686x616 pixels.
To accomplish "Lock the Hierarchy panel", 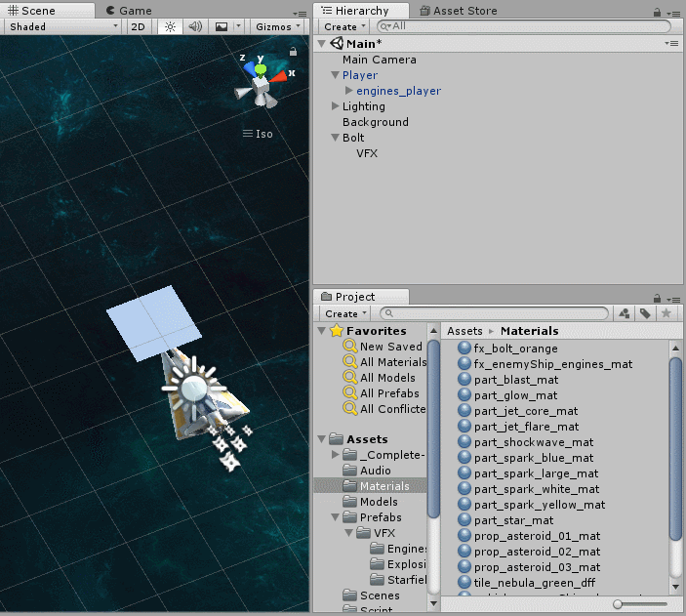I will pos(657,13).
